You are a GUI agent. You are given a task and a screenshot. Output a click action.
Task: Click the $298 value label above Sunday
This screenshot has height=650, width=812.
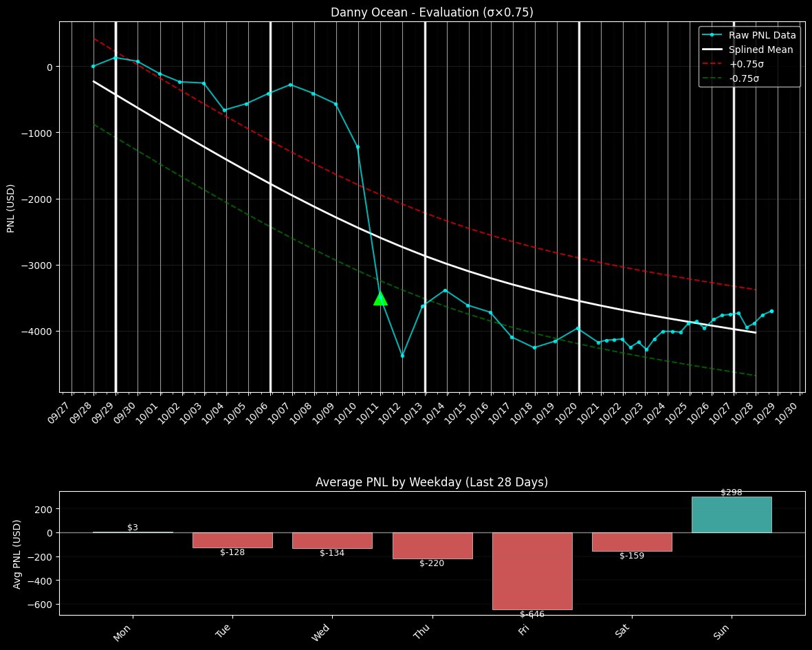coord(732,492)
